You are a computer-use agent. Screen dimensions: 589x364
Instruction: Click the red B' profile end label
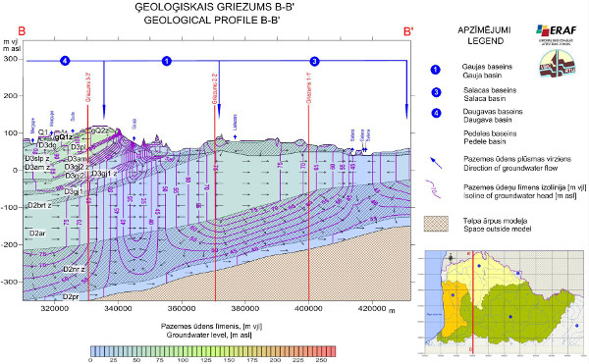coord(408,31)
